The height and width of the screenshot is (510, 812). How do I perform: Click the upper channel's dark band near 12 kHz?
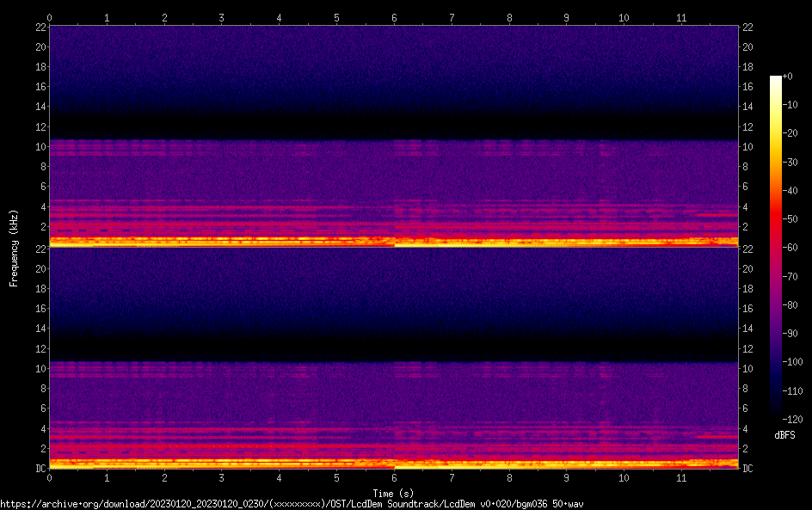point(394,126)
